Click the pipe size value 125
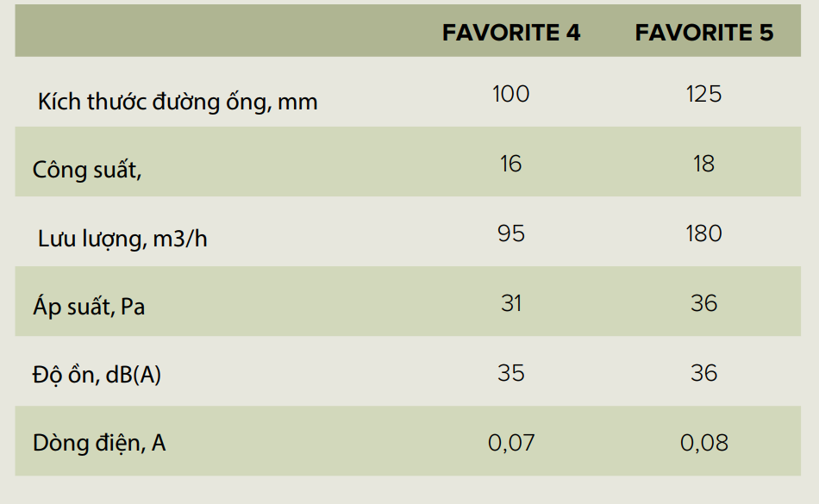Image resolution: width=819 pixels, height=504 pixels. point(704,93)
